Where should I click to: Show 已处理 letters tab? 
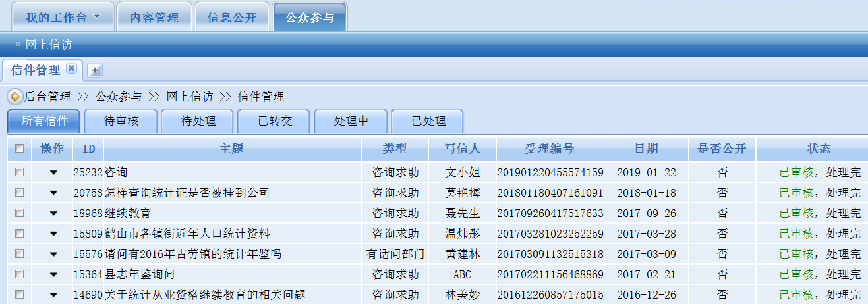(x=427, y=121)
